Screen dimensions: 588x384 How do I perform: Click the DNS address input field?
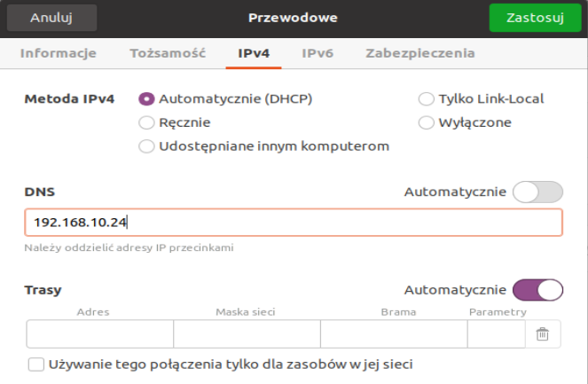tap(294, 222)
